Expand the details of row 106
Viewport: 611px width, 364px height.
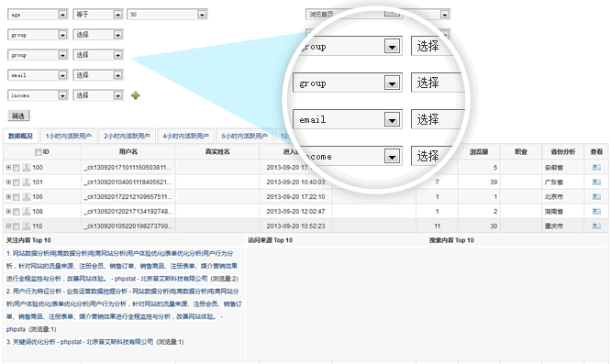click(8, 196)
